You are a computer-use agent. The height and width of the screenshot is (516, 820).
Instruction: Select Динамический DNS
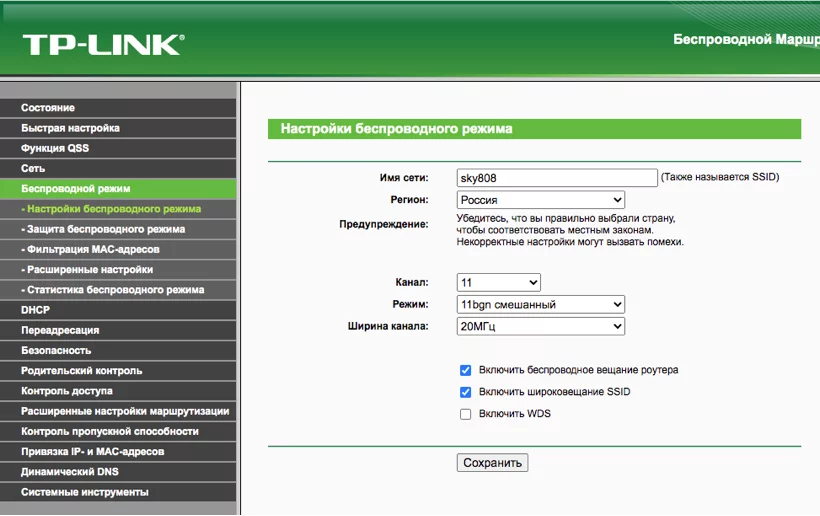(x=118, y=472)
